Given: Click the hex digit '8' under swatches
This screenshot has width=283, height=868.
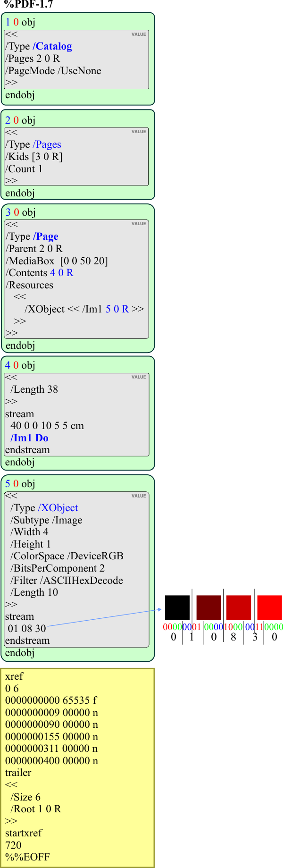Looking at the screenshot, I should coord(233,637).
